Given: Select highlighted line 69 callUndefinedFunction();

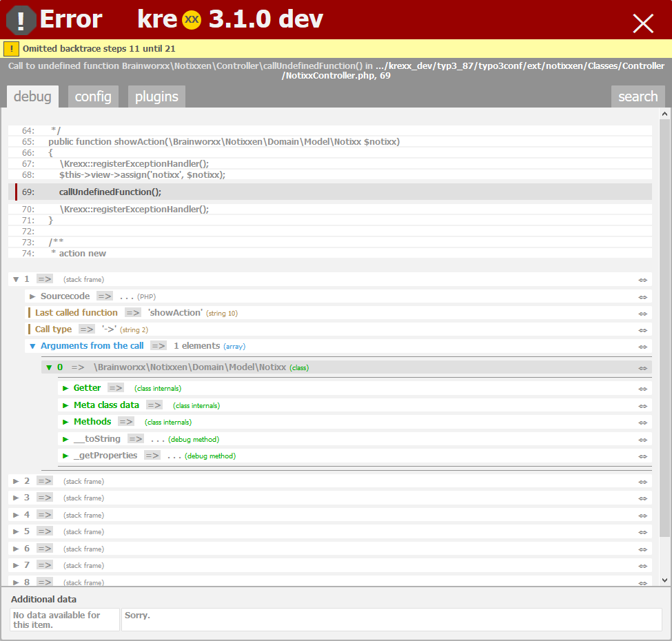Looking at the screenshot, I should [330, 192].
